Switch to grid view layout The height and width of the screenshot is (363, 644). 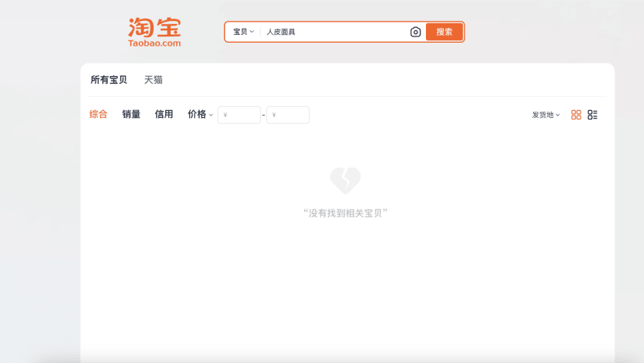576,115
